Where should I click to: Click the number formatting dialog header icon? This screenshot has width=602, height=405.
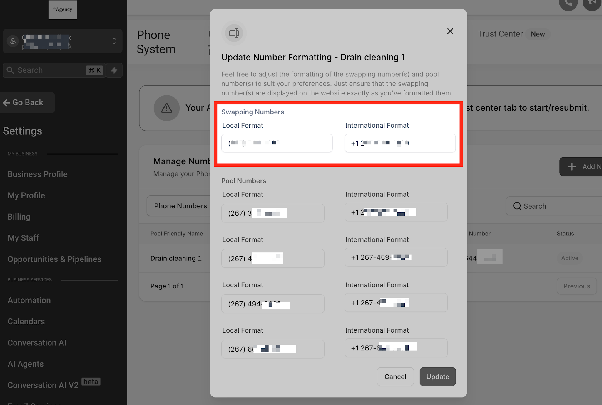pos(234,33)
